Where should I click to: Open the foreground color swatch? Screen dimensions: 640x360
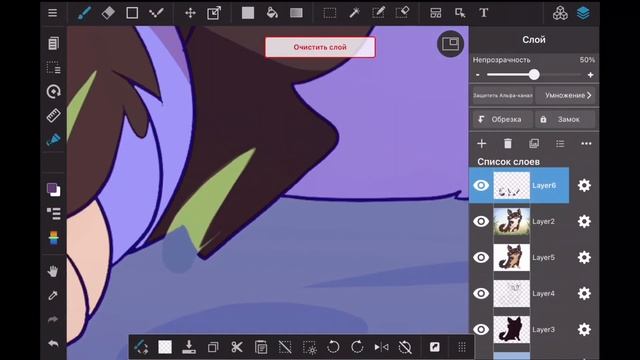pyautogui.click(x=51, y=188)
